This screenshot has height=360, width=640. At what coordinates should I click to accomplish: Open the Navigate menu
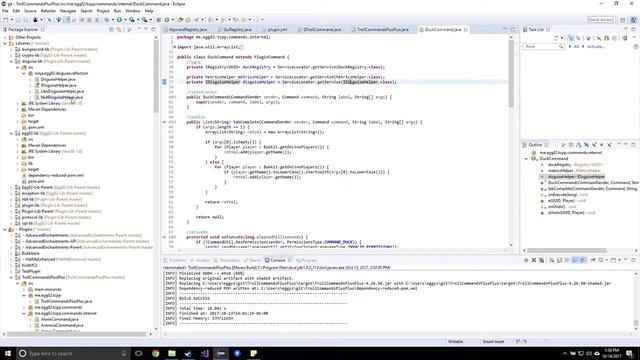[68, 11]
